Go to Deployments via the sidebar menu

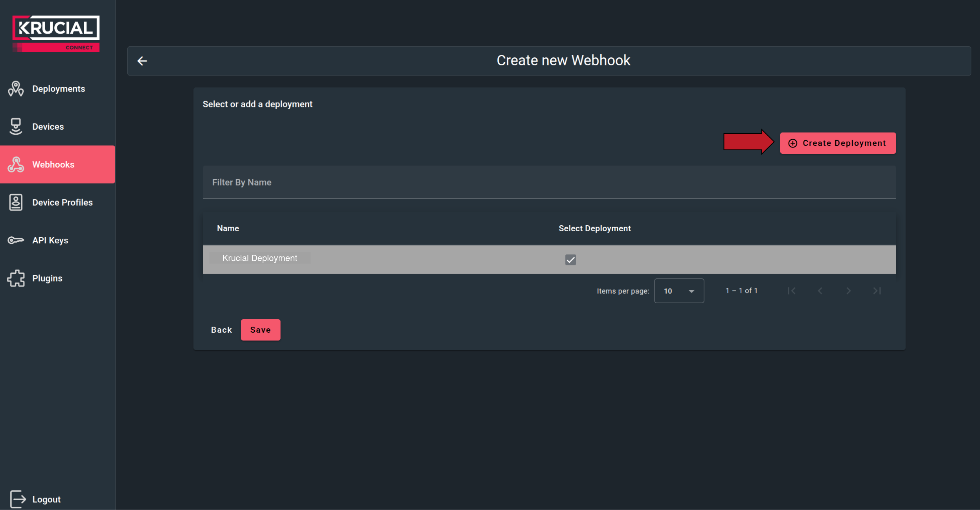pos(58,88)
